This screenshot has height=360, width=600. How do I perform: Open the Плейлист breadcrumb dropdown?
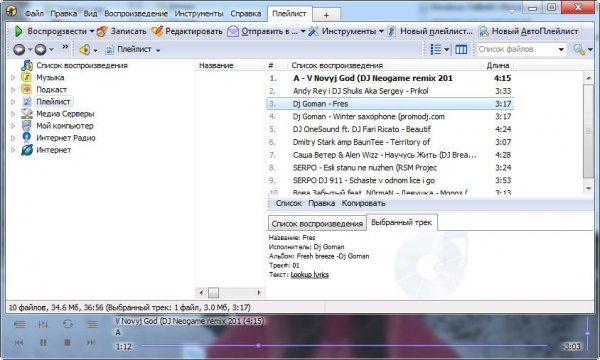158,50
